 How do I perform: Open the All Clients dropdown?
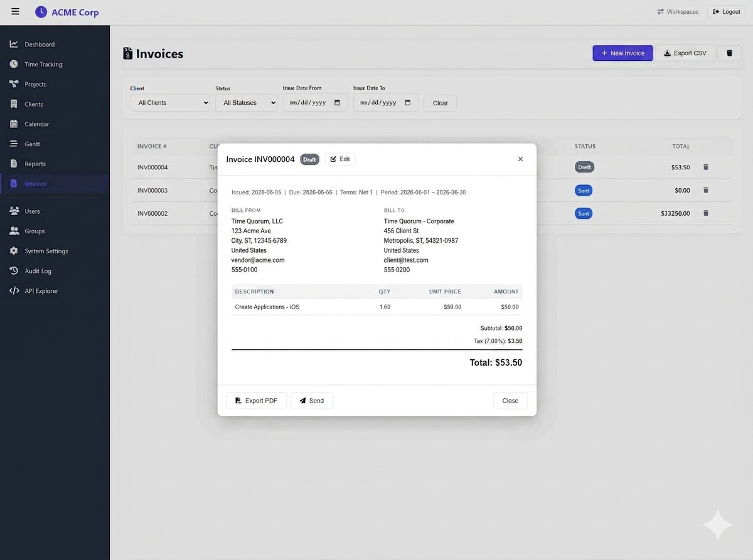pos(170,103)
